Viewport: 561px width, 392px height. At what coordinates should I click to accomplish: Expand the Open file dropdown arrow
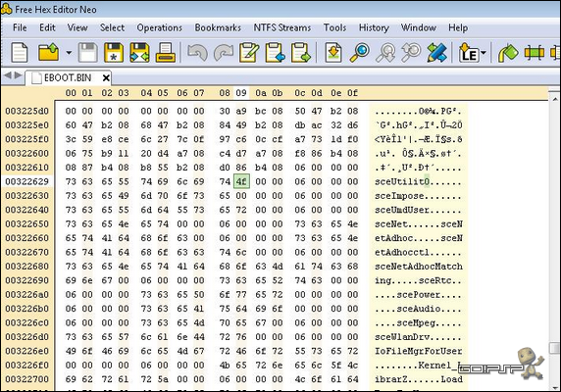tap(69, 53)
